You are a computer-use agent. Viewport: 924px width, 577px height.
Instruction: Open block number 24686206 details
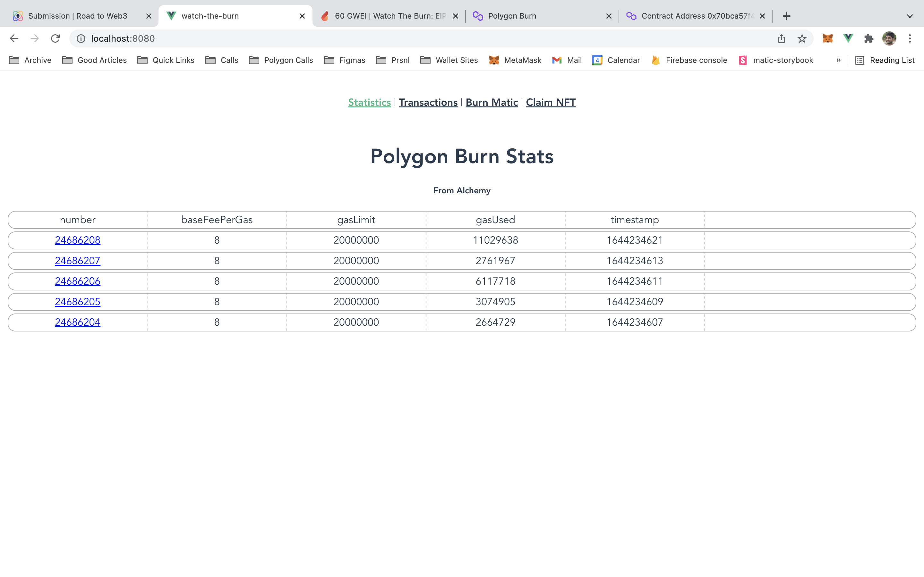point(77,281)
